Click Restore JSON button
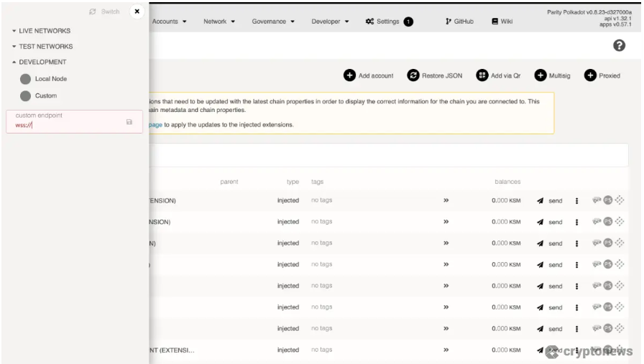The height and width of the screenshot is (364, 644). coord(435,75)
